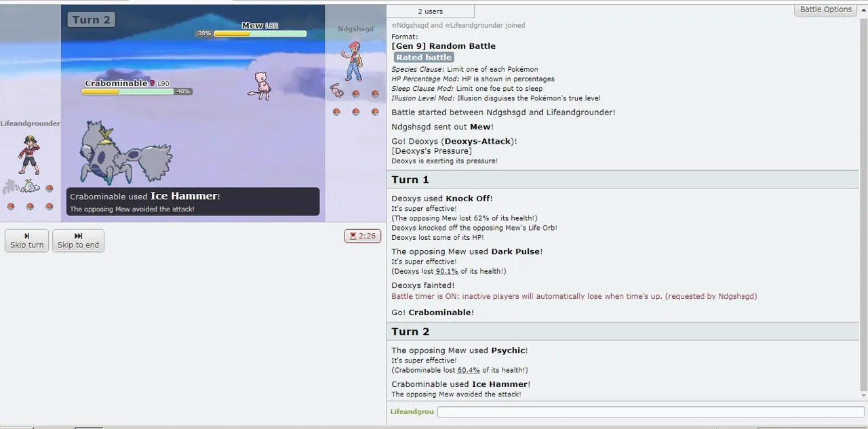Click the 'knocked off the opposing Mew's Life Orb' line
The image size is (868, 429).
pos(474,228)
